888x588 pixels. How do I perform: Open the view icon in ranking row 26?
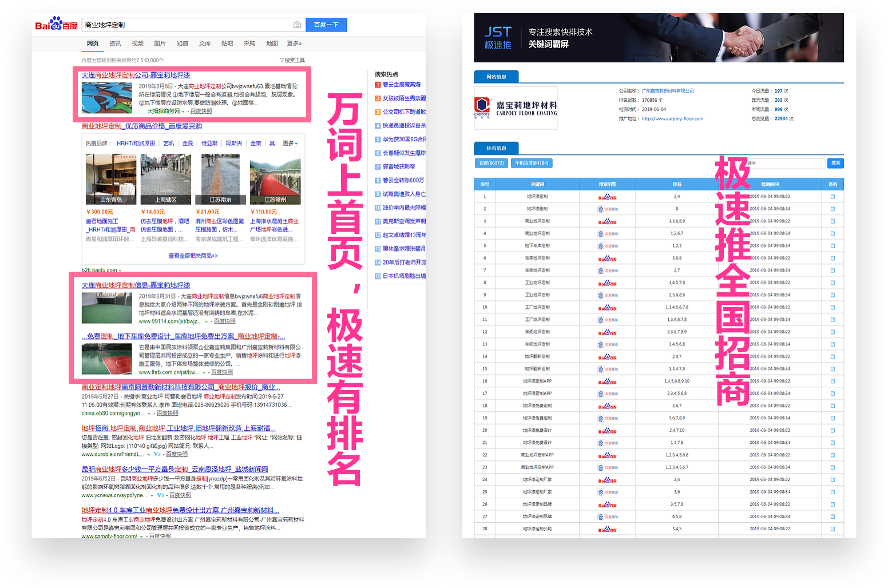point(832,504)
